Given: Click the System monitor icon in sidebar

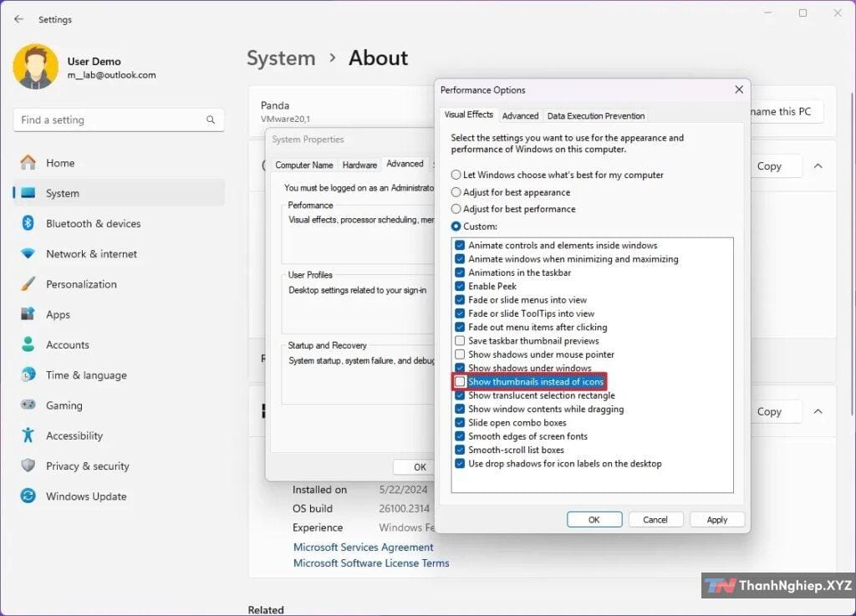Looking at the screenshot, I should click(x=28, y=193).
